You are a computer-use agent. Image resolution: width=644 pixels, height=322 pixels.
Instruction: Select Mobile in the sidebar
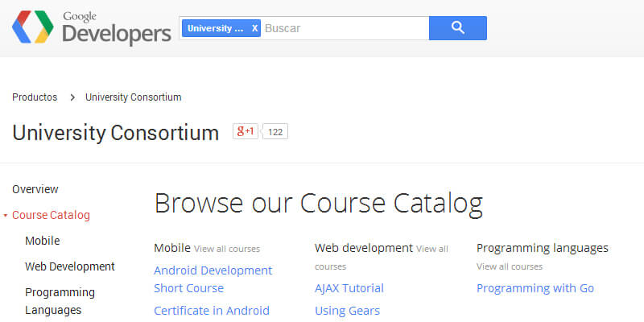[x=43, y=241]
